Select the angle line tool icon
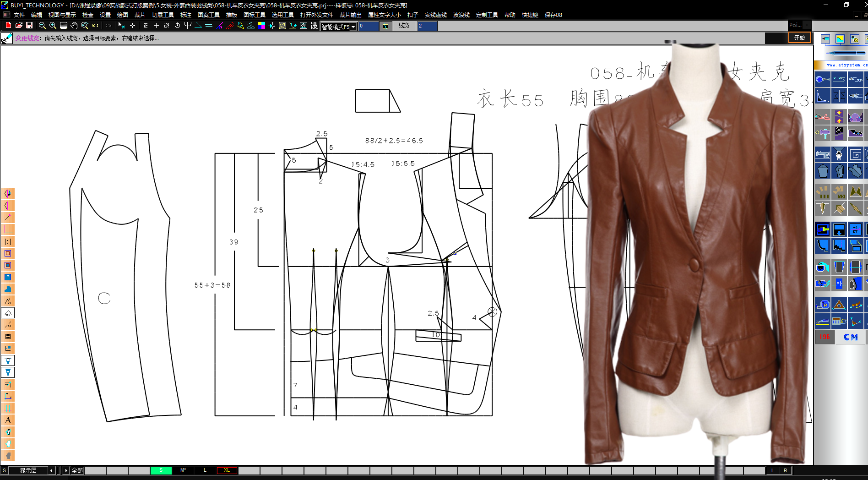 (198, 26)
